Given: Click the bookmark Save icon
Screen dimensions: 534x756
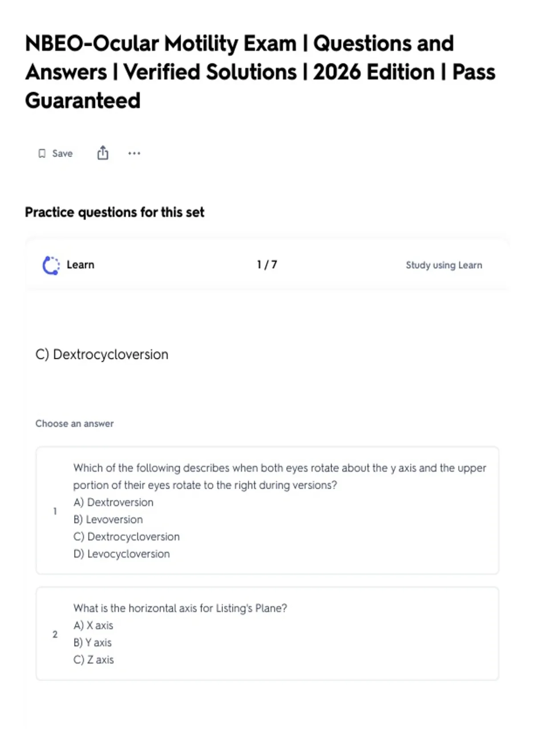Looking at the screenshot, I should 42,153.
